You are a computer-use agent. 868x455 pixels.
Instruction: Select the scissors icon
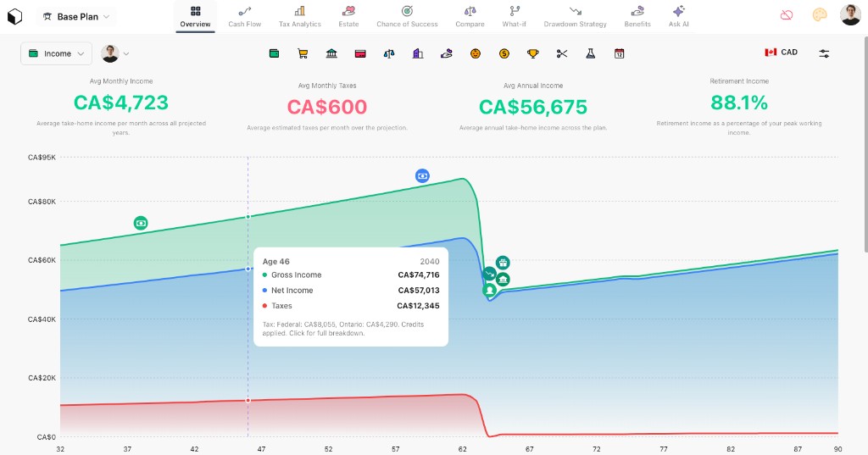[561, 53]
